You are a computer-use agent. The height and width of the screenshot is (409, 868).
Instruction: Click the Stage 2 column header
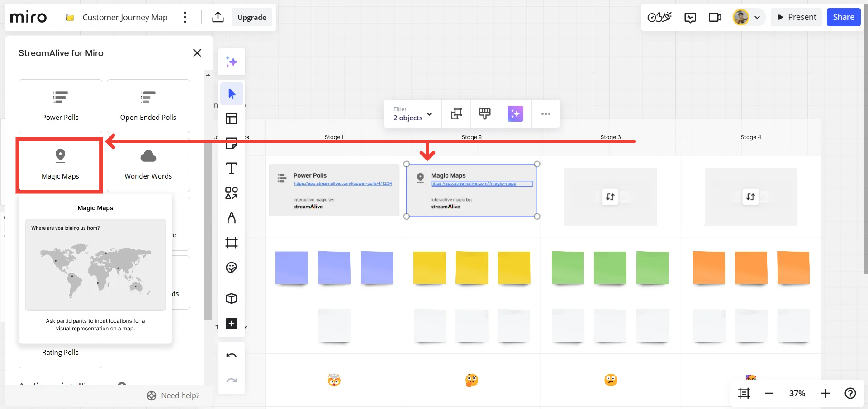[472, 137]
